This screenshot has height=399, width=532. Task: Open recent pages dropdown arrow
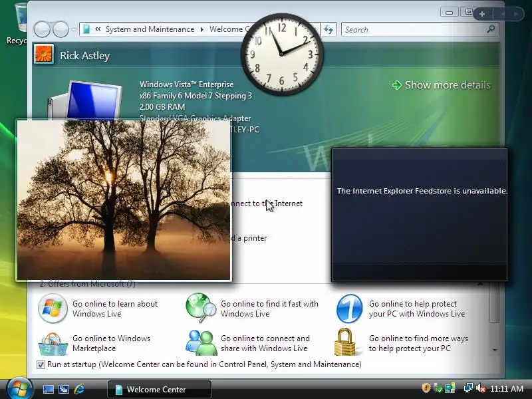[x=74, y=29]
